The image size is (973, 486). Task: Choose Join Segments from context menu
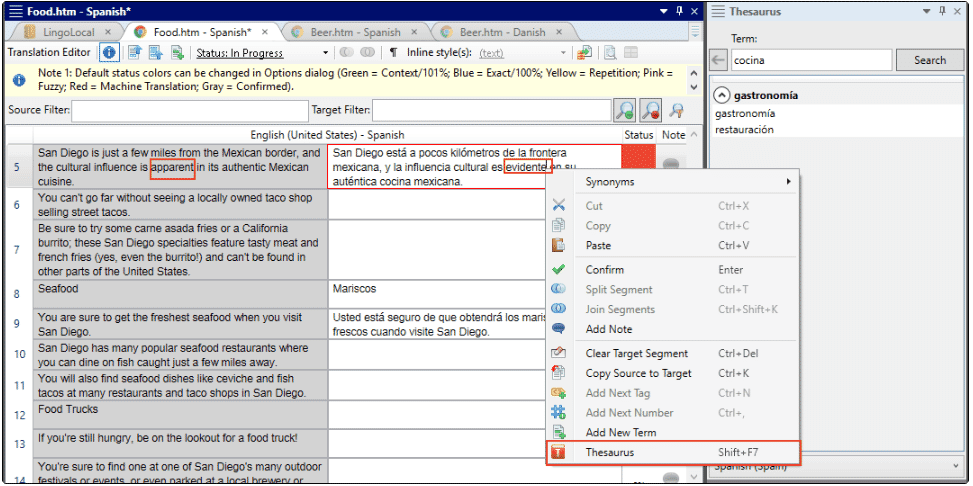673,309
